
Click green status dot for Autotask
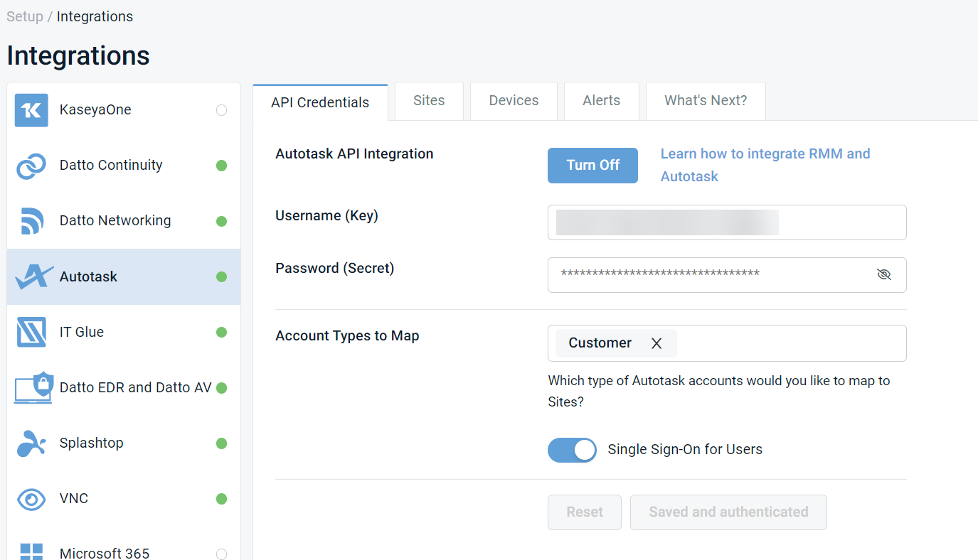[x=221, y=276]
